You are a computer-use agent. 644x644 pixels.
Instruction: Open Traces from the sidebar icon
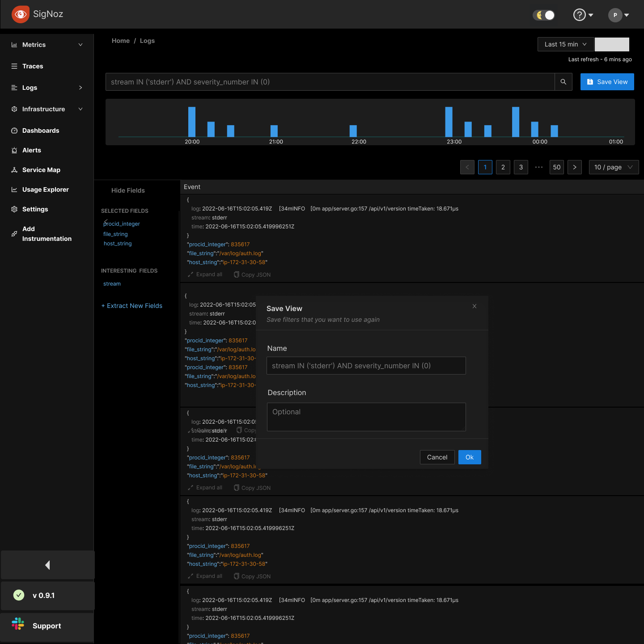[x=14, y=66]
